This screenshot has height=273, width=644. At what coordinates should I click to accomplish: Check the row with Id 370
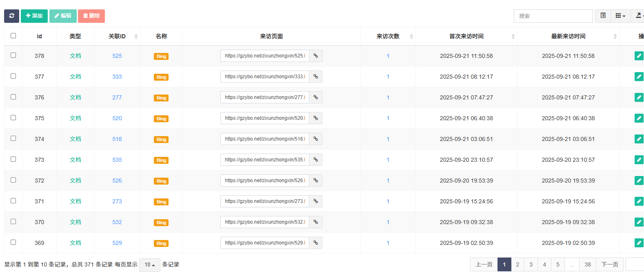pyautogui.click(x=13, y=222)
